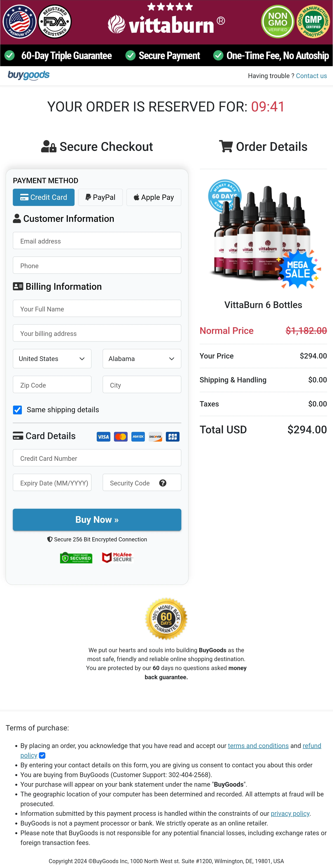Open the United States country dropdown
Image resolution: width=333 pixels, height=868 pixels.
(52, 359)
